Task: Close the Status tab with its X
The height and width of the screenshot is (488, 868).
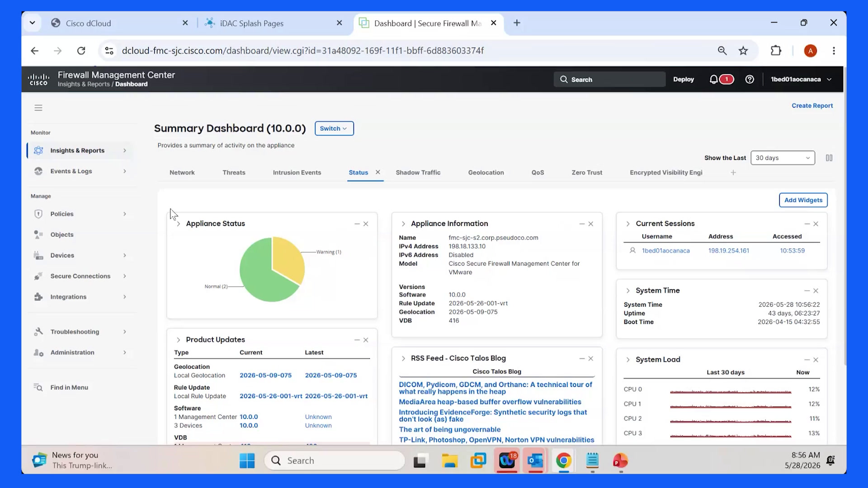Action: pos(378,172)
